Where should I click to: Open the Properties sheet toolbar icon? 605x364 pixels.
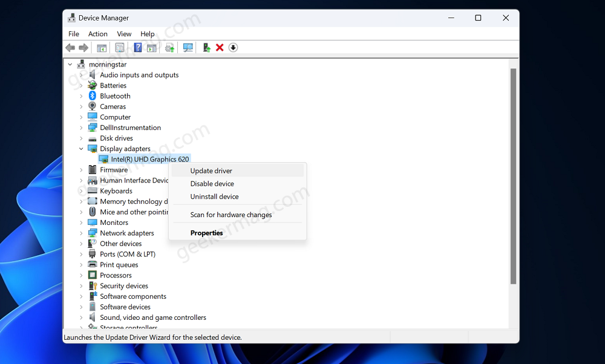point(120,48)
